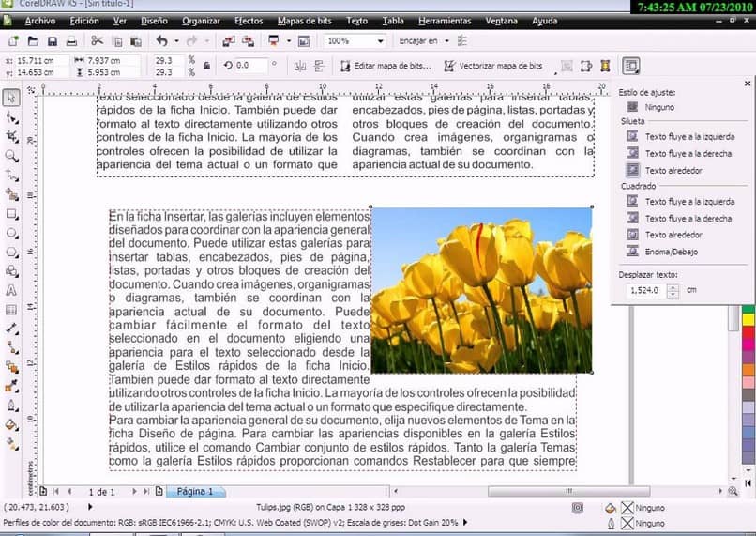Select the Text tool
The height and width of the screenshot is (536, 756).
click(x=11, y=290)
